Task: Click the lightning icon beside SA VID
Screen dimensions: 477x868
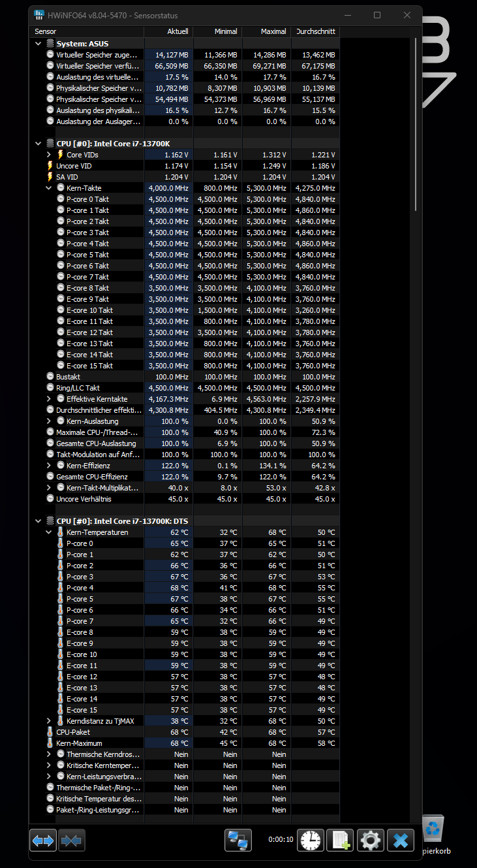Action: click(50, 177)
